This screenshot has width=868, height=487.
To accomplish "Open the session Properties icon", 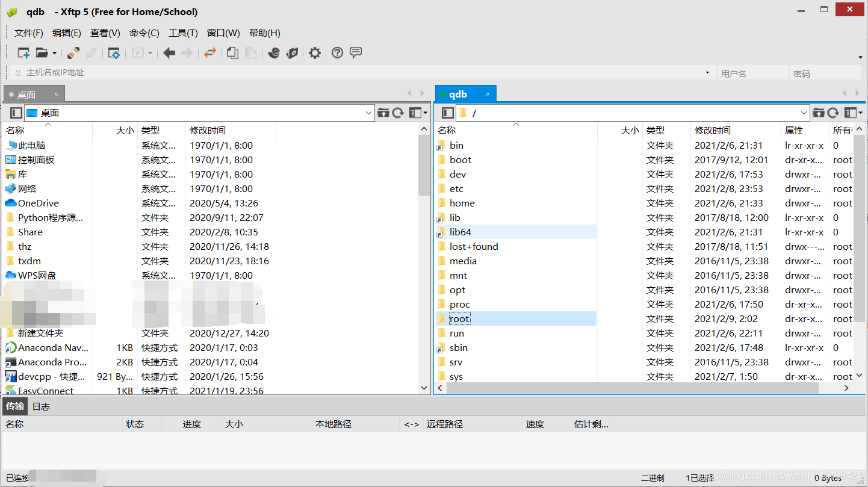I will tap(114, 53).
